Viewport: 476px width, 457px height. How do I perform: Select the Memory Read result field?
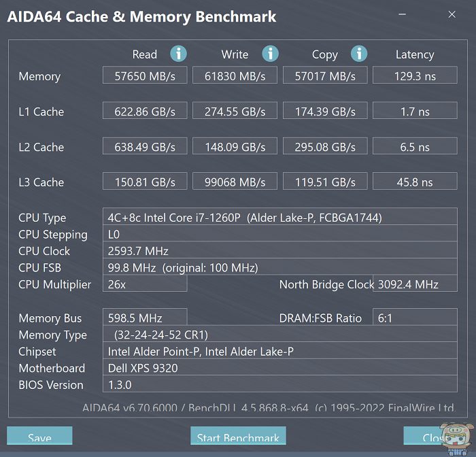145,75
